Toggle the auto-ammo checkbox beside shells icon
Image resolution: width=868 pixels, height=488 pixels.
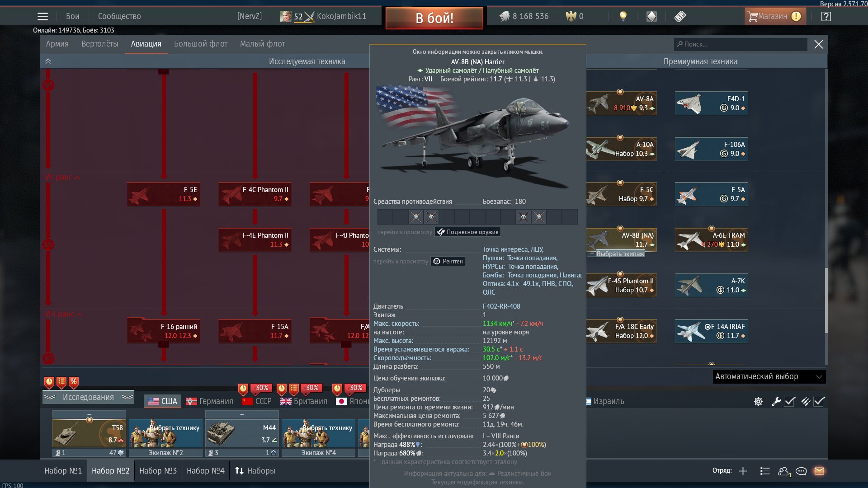tap(819, 401)
